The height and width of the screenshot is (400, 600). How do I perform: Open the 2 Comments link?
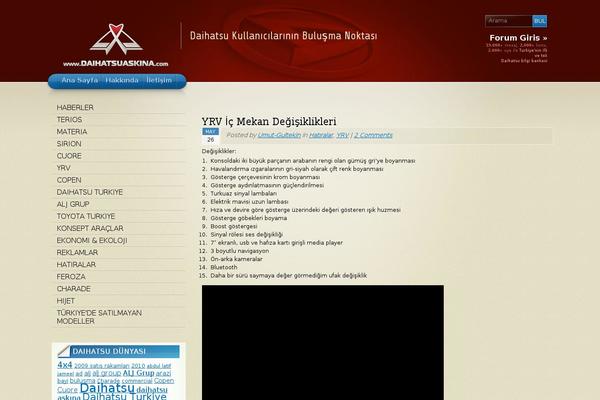(x=373, y=135)
